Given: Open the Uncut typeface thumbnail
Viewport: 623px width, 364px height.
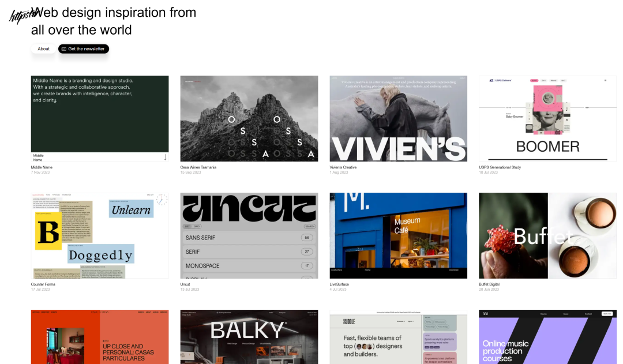Looking at the screenshot, I should point(249,235).
